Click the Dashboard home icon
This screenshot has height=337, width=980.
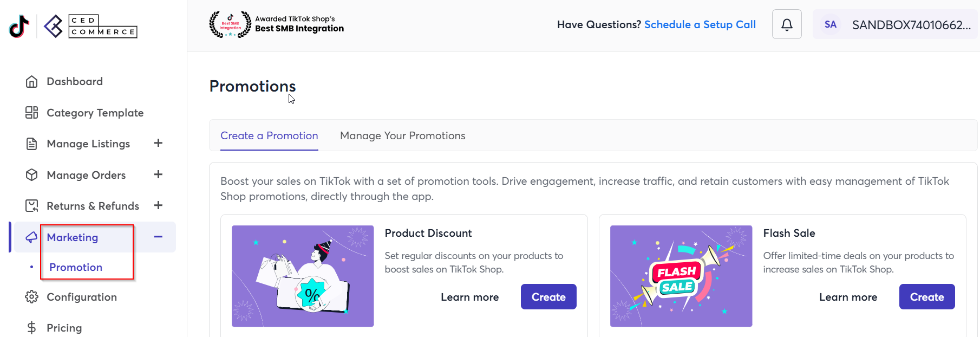[32, 81]
